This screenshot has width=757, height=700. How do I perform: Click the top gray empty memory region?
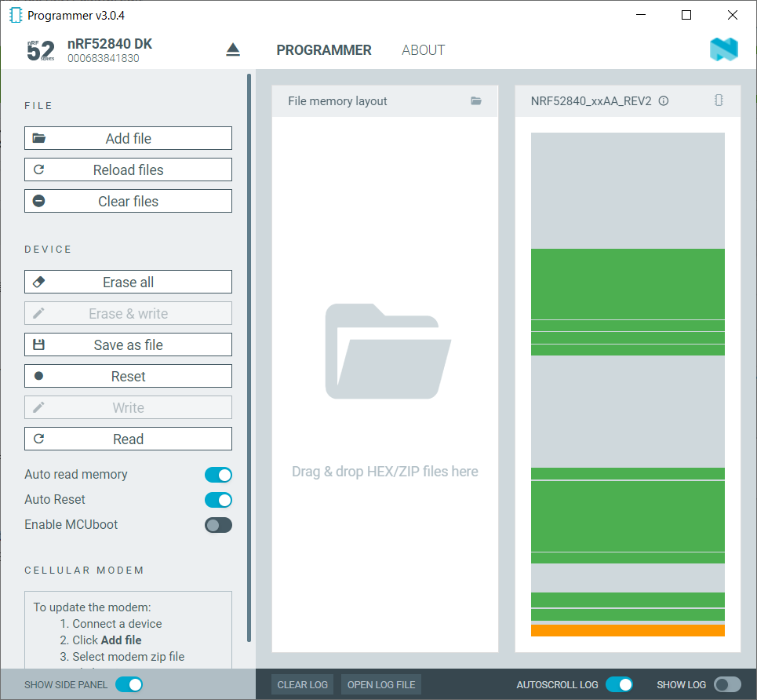(628, 191)
